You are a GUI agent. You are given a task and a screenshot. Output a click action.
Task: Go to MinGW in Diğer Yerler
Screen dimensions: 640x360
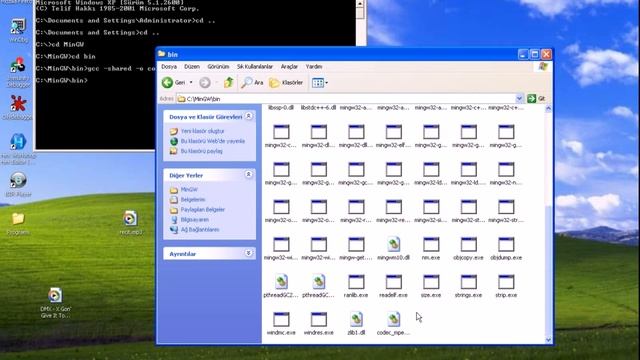189,190
